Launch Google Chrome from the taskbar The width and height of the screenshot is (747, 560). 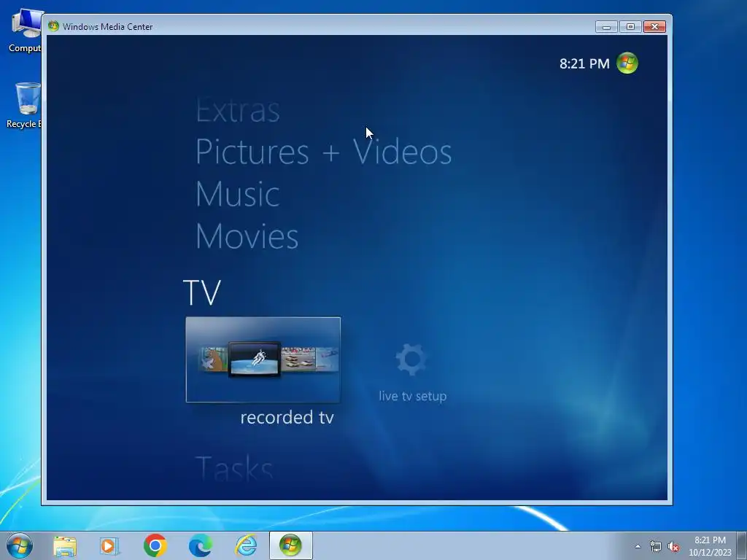pyautogui.click(x=155, y=545)
